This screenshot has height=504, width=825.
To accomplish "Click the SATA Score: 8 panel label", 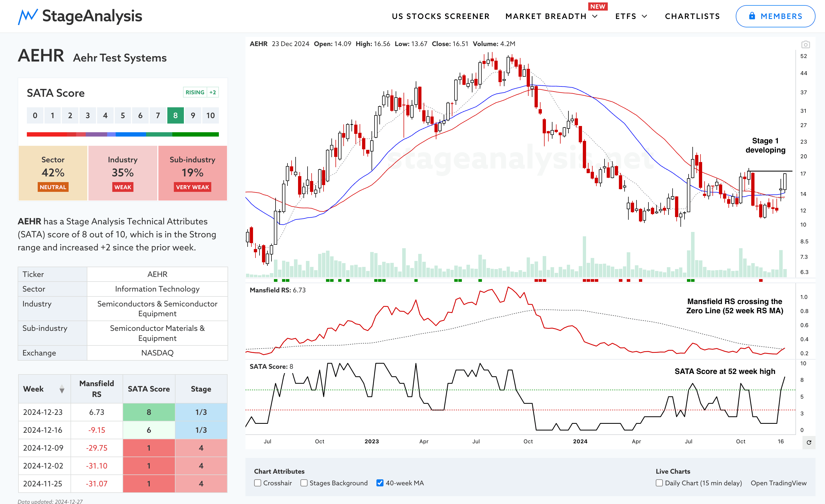I will tap(271, 366).
